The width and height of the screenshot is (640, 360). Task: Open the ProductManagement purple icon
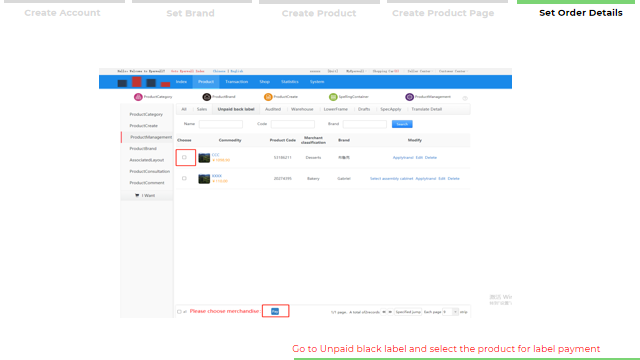[409, 97]
